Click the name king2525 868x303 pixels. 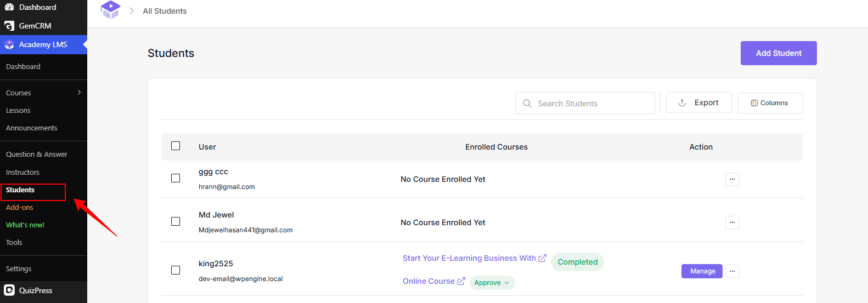[x=216, y=264]
